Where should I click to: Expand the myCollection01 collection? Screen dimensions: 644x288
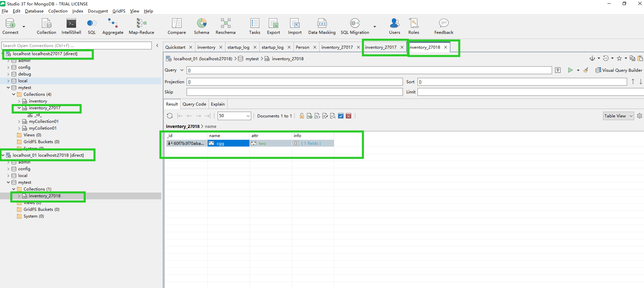[19, 121]
